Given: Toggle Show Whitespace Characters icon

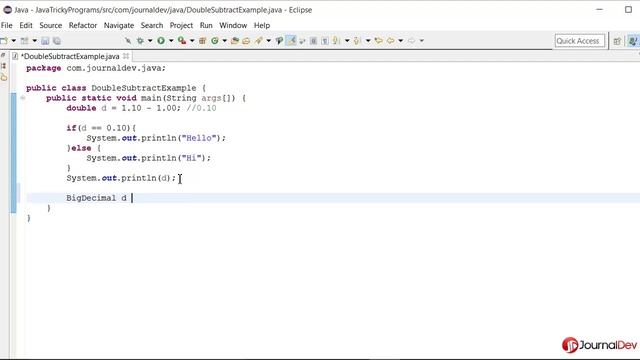Looking at the screenshot, I should coord(325,41).
